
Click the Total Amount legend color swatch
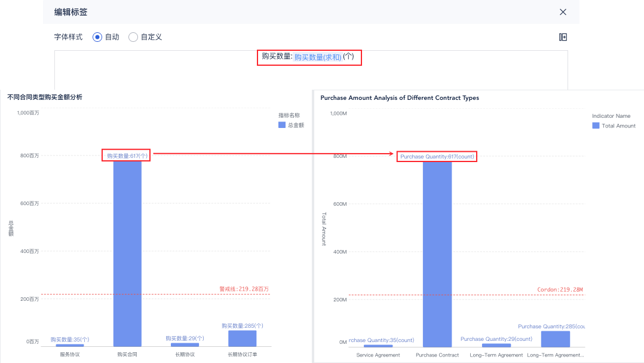pyautogui.click(x=596, y=126)
